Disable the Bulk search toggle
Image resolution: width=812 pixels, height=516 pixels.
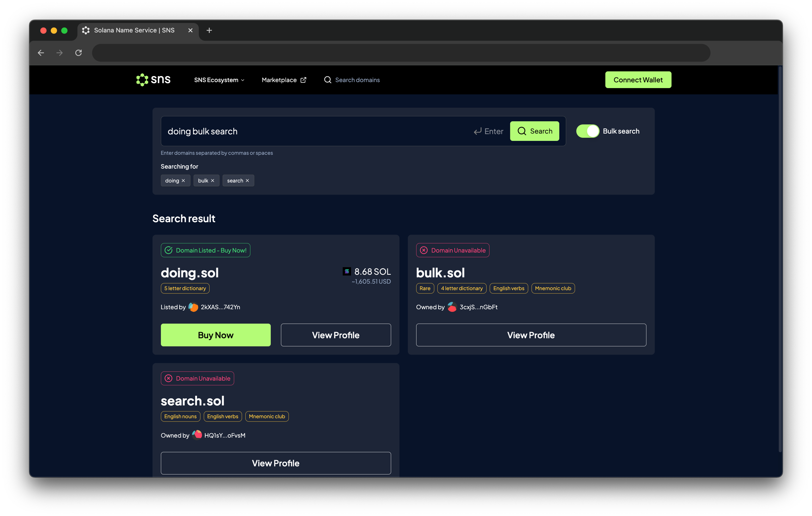(x=588, y=131)
